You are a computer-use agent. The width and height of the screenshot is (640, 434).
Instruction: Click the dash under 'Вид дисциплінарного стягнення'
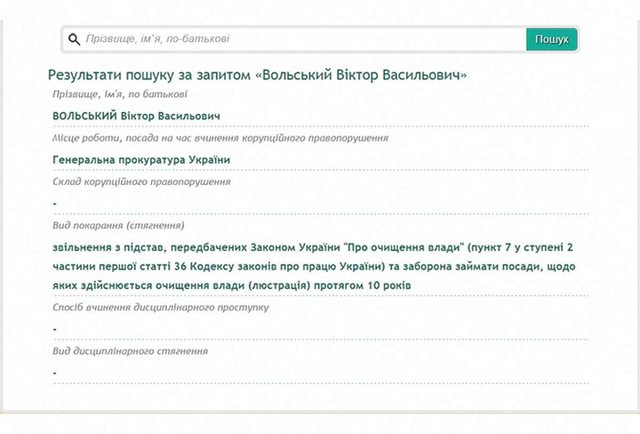click(x=55, y=373)
